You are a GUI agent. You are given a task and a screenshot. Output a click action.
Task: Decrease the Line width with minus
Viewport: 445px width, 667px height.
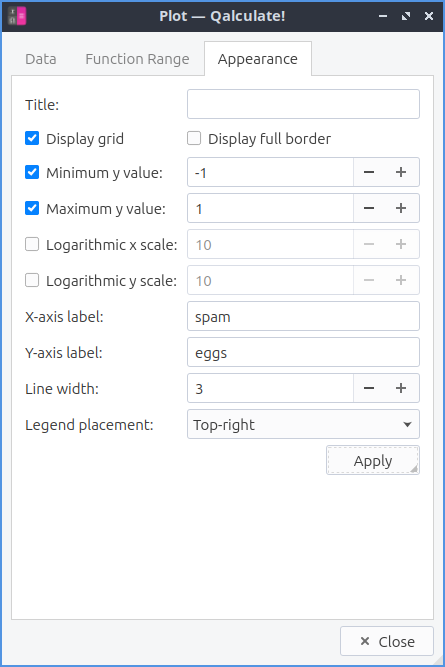tap(369, 388)
